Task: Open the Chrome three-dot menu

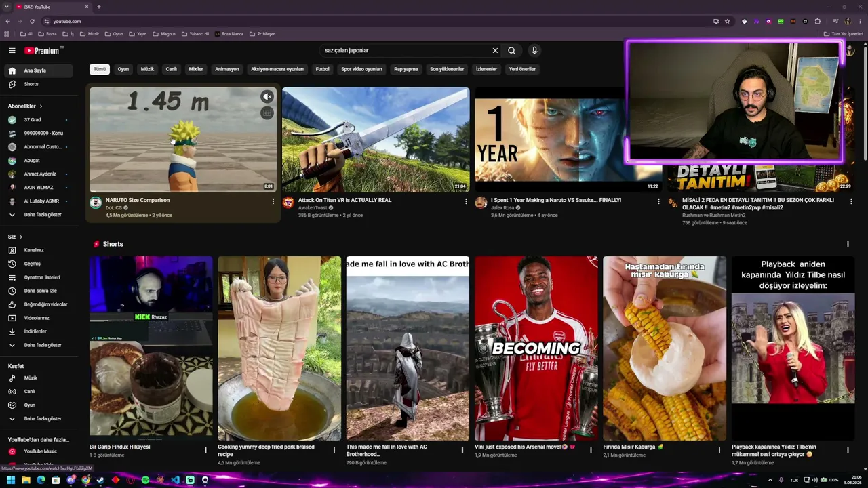Action: point(859,21)
